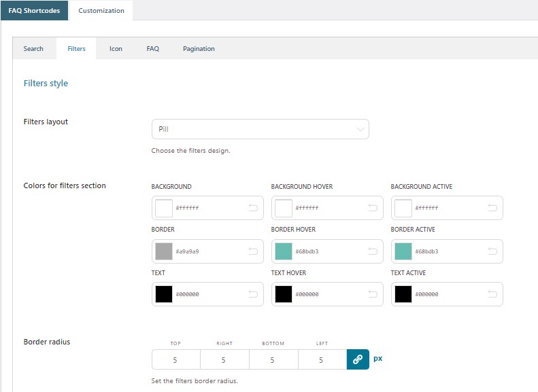Reset the Border color to default
This screenshot has width=538, height=392.
pos(253,251)
